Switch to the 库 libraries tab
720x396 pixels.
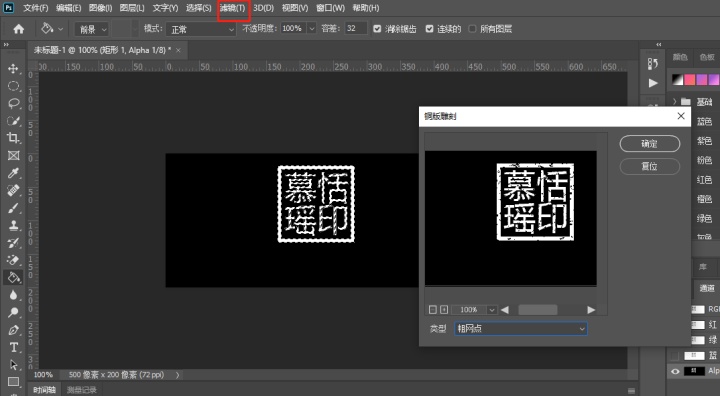[703, 267]
